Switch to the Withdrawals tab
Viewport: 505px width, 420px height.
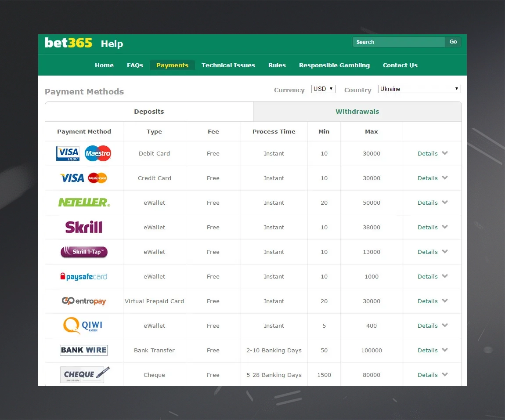(x=357, y=111)
